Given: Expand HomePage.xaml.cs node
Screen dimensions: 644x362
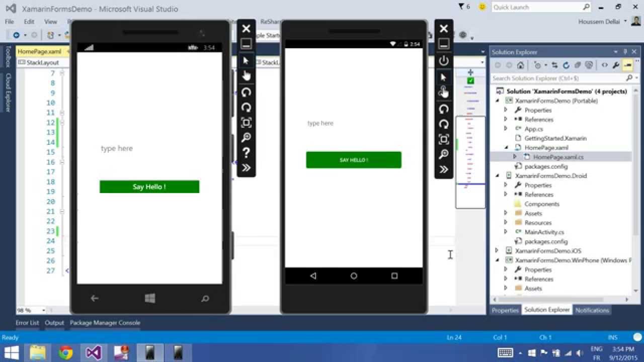Looking at the screenshot, I should 515,157.
